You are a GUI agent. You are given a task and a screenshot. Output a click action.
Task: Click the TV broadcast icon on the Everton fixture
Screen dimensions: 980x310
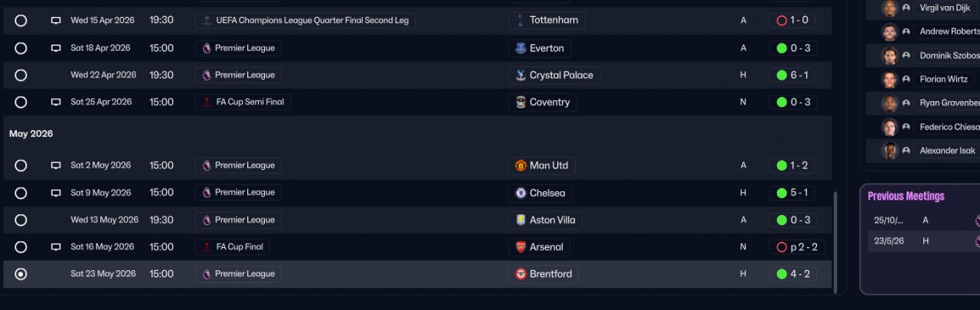(56, 48)
